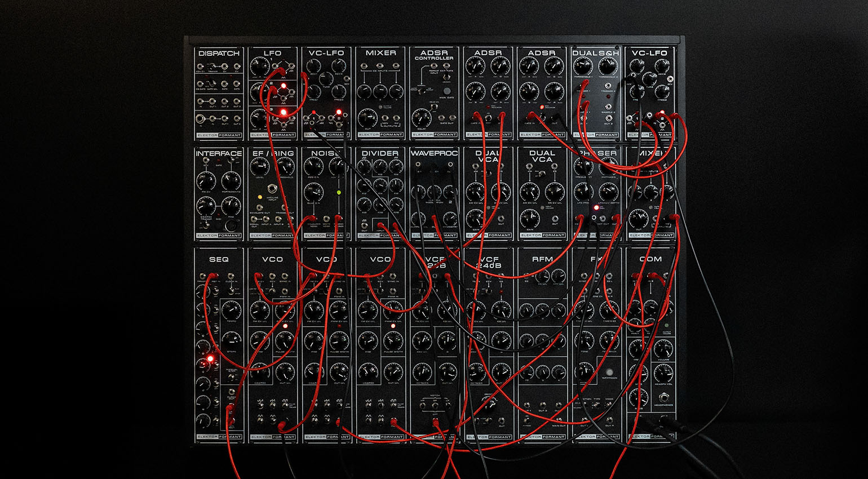This screenshot has width=868, height=479.
Task: Click the Portamento knob on Interface module
Action: pos(231,181)
